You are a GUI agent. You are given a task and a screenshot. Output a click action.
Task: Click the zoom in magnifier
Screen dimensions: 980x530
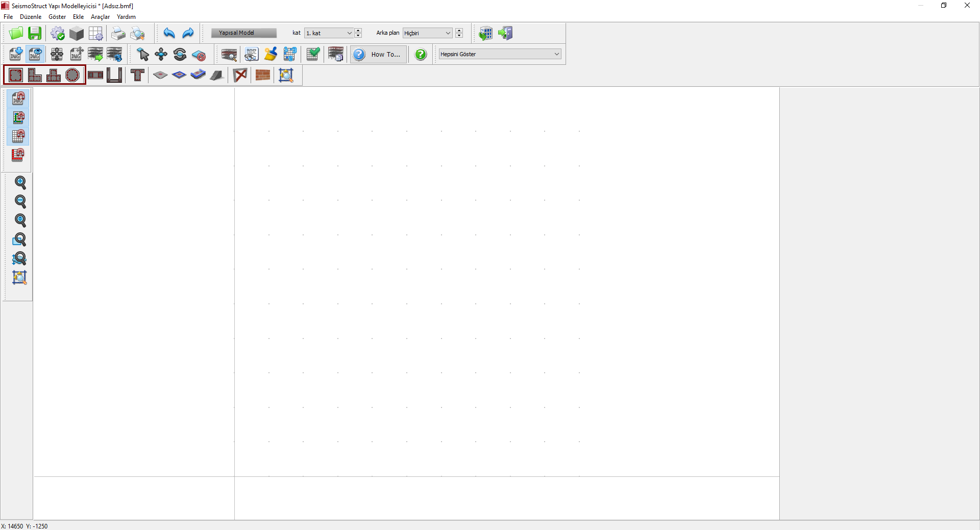tap(20, 182)
